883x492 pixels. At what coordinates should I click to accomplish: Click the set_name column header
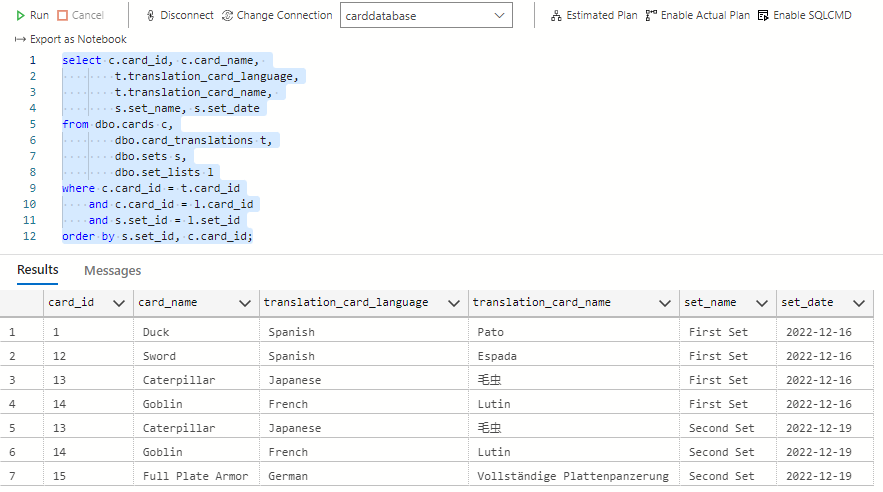[x=728, y=303]
